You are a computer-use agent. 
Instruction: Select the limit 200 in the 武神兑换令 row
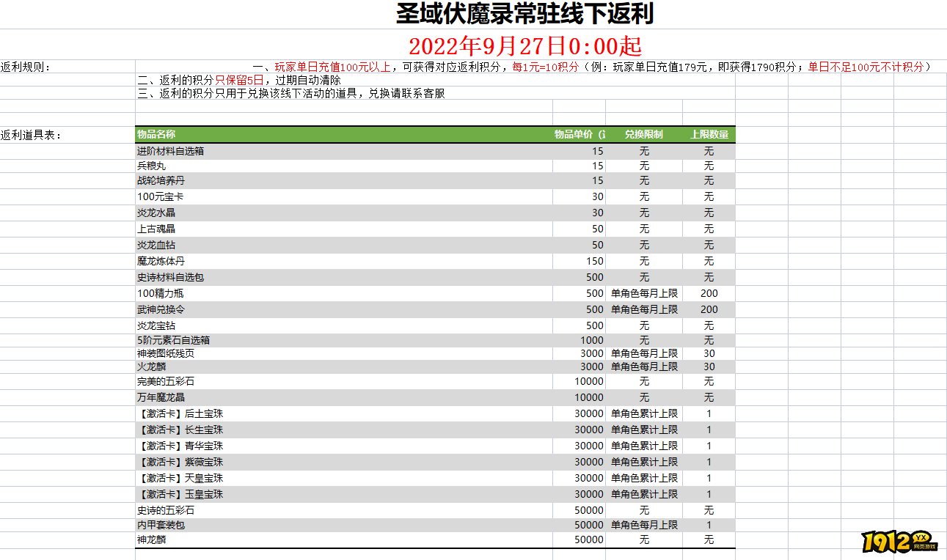click(x=709, y=309)
